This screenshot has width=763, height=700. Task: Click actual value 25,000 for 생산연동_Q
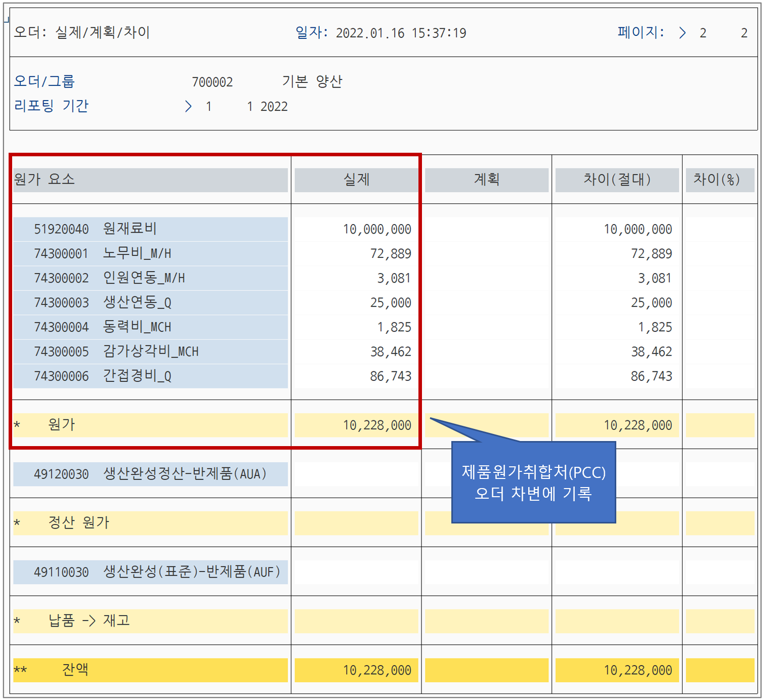tap(391, 302)
